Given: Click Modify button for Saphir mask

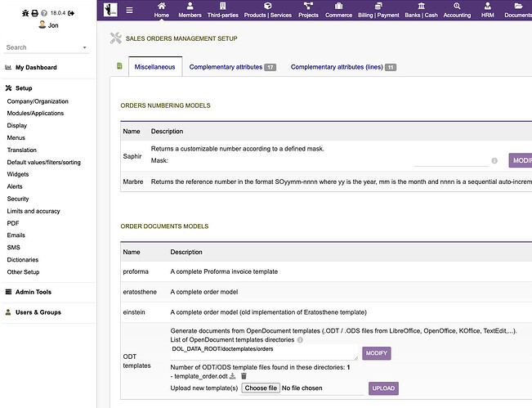Looking at the screenshot, I should (521, 160).
